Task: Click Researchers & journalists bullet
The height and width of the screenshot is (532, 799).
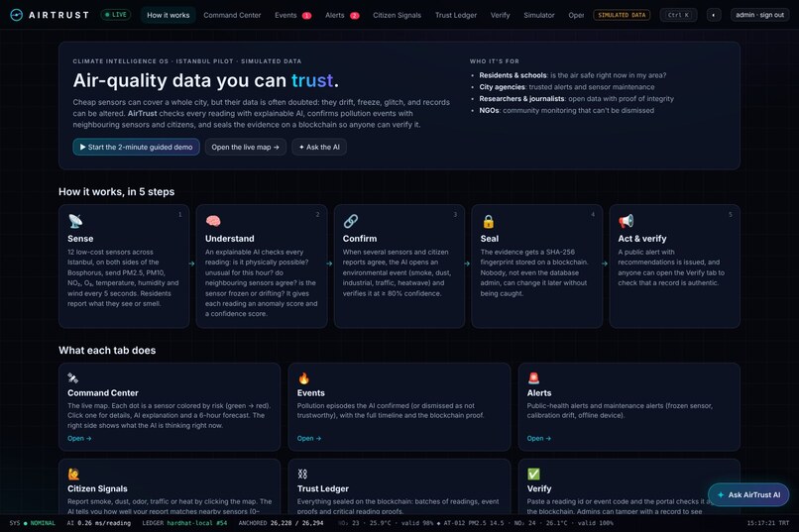Action: pos(576,99)
